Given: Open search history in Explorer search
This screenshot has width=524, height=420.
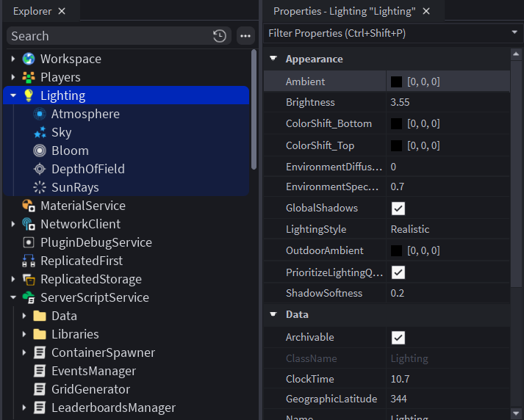Looking at the screenshot, I should point(220,36).
